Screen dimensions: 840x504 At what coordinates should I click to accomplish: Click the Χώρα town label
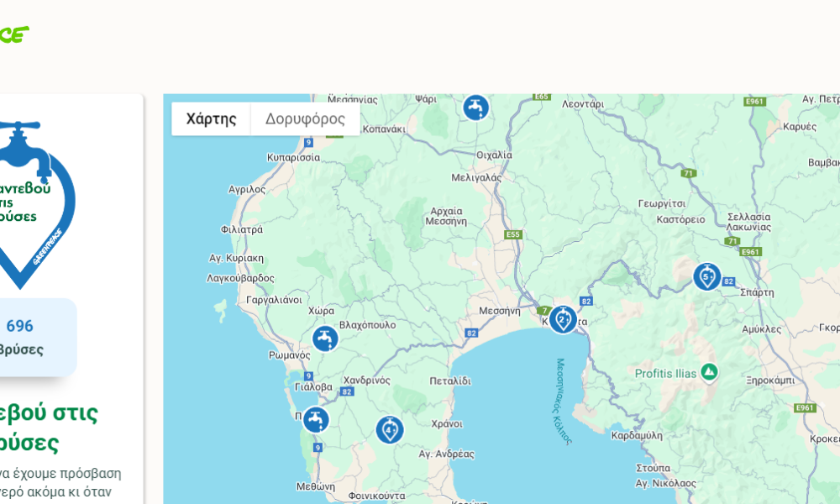click(321, 311)
